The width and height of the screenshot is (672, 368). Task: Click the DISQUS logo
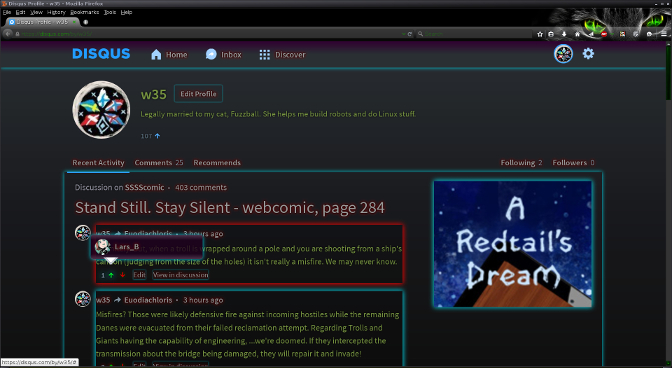(x=101, y=54)
